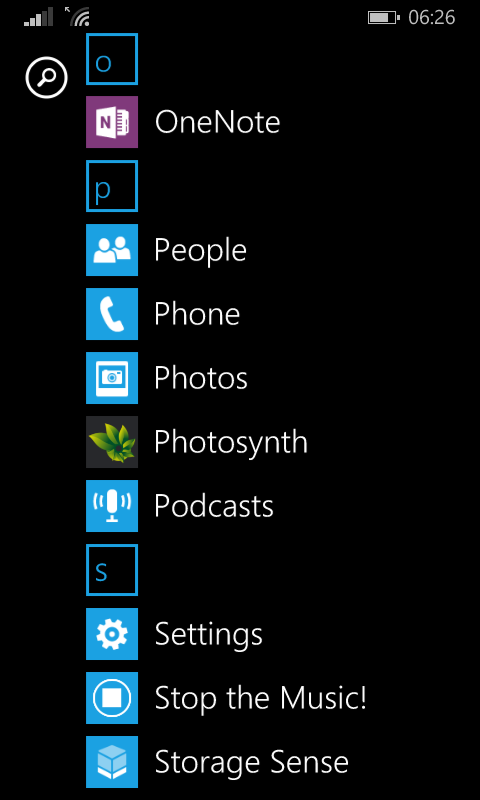Open the OneNote app icon
The height and width of the screenshot is (800, 480).
(112, 122)
